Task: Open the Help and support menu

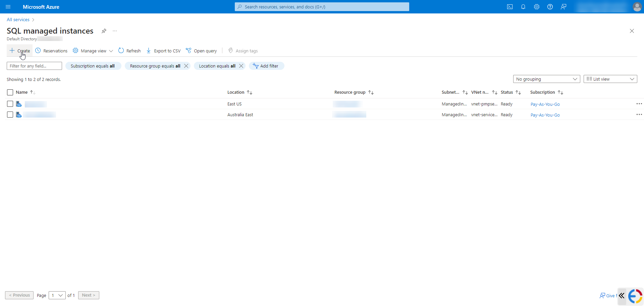Action: [550, 7]
